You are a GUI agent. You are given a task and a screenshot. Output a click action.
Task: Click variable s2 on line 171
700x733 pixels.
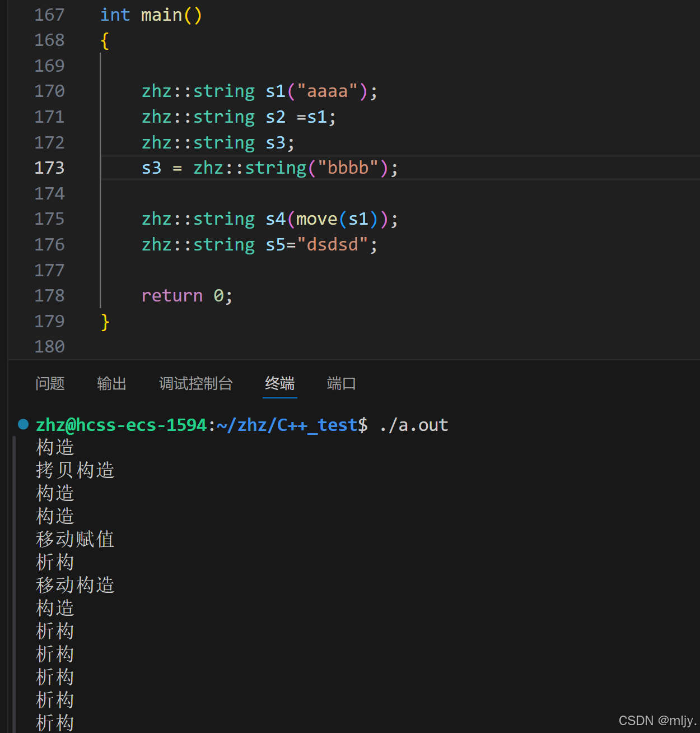pos(276,117)
